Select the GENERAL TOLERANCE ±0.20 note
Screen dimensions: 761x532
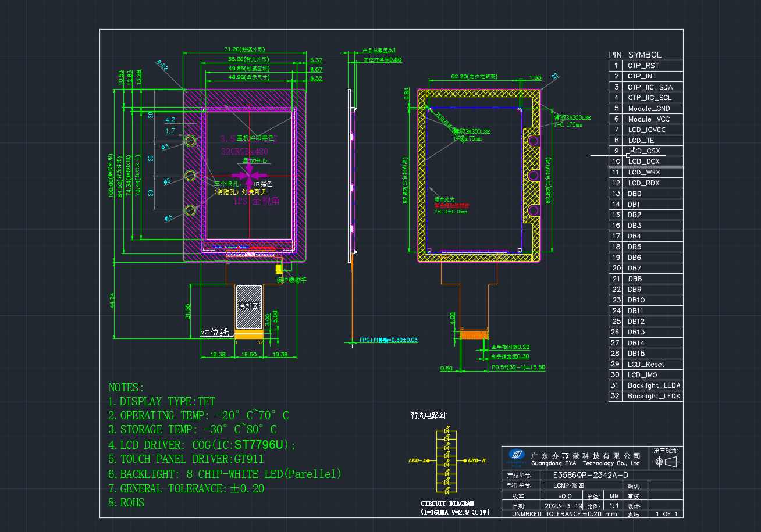pos(186,488)
